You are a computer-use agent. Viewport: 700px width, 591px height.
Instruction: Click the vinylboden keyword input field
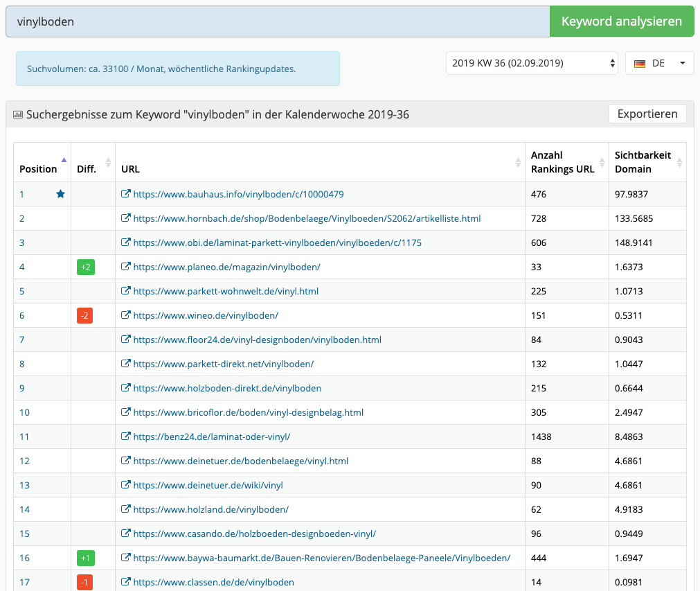tap(278, 21)
